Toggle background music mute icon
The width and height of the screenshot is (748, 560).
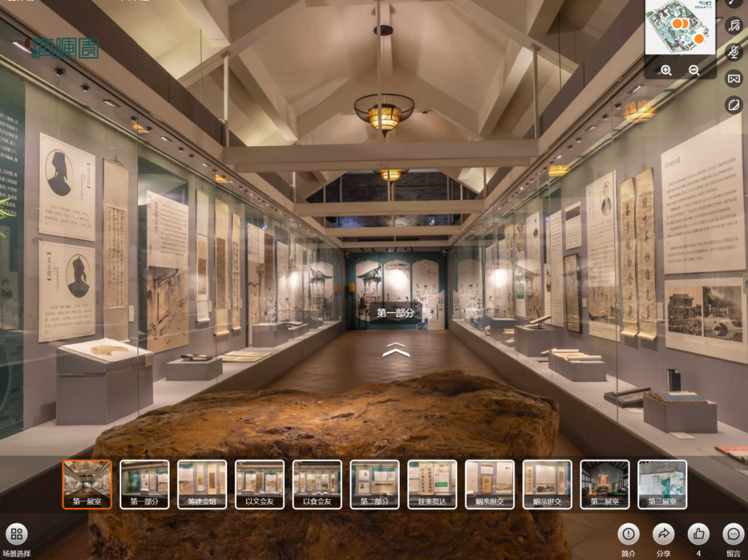click(x=733, y=26)
